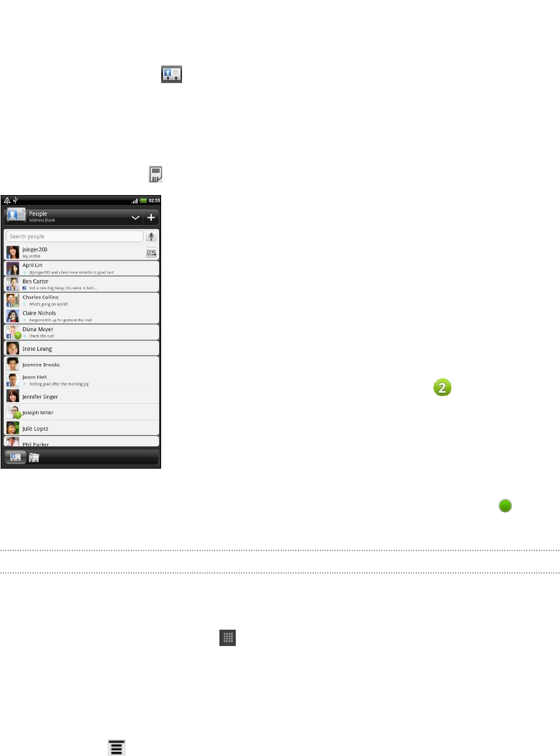This screenshot has height=756, width=560.
Task: Tap the send contact card icon beside jsinger200
Action: [151, 253]
